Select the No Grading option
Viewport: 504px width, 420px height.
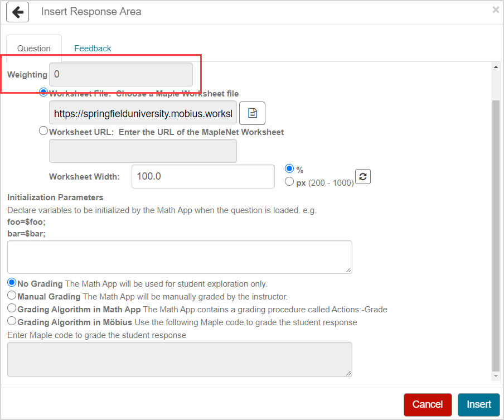coord(12,282)
